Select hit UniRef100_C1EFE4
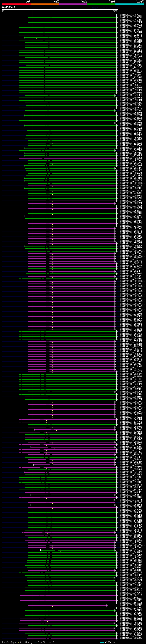The height and width of the screenshot is (644, 146). (x=131, y=22)
